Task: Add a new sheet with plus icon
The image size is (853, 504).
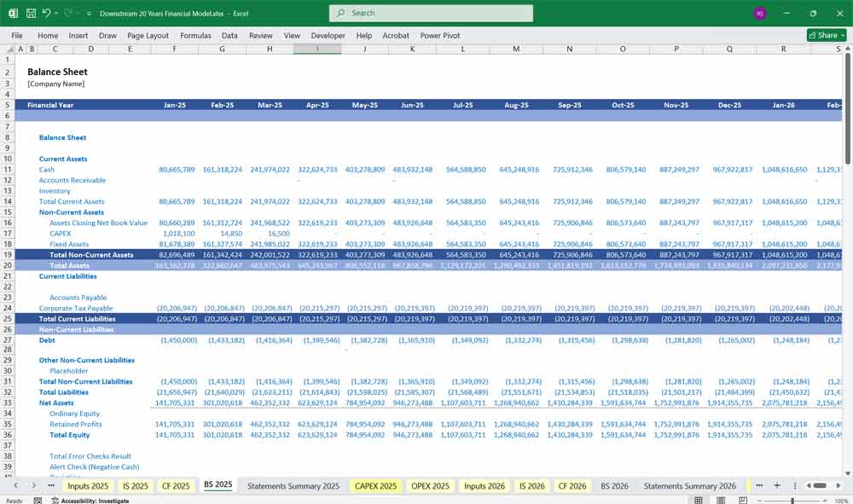Action: coord(777,485)
